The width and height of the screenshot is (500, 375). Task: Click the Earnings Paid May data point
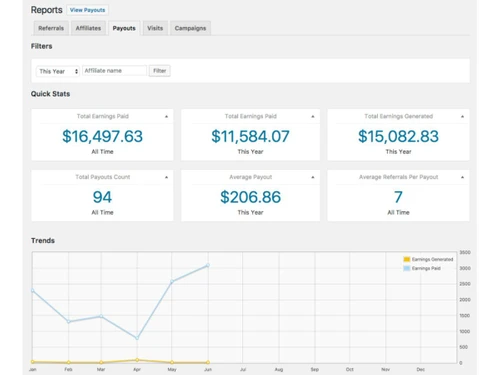(x=172, y=282)
